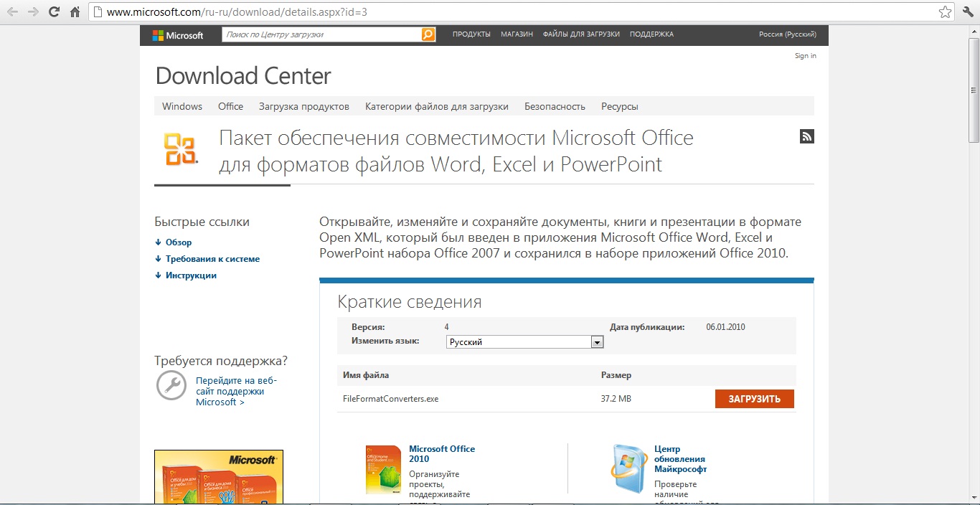Click the FileFormatConverters.exe file name
The image size is (980, 505).
click(390, 399)
